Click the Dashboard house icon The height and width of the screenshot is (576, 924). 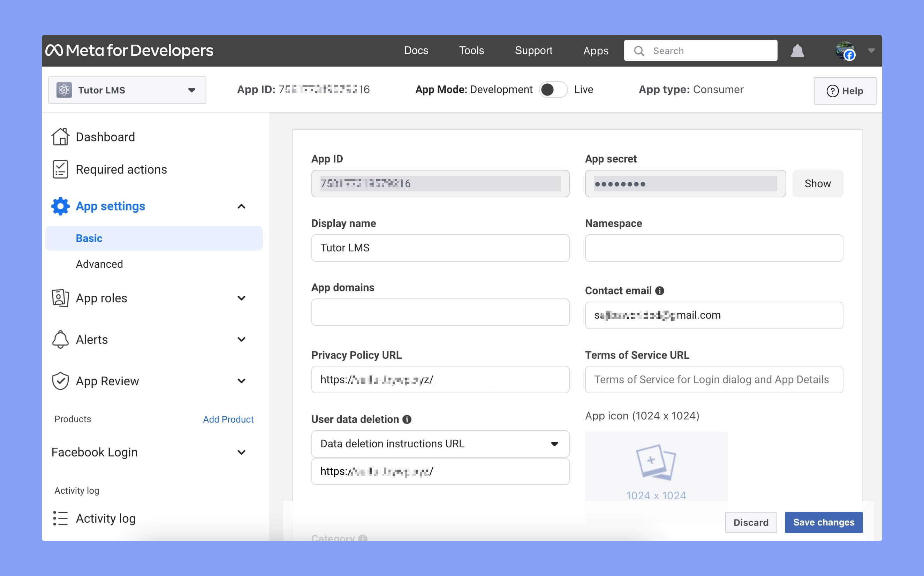click(60, 137)
